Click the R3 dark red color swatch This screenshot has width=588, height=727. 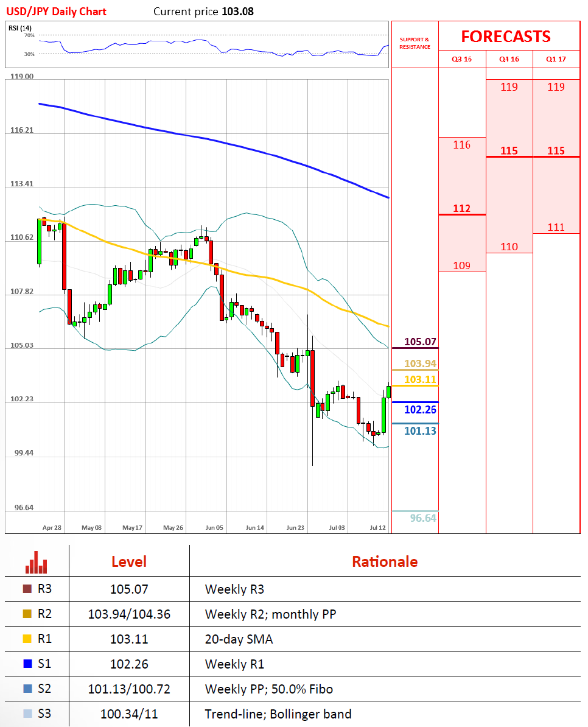27,589
